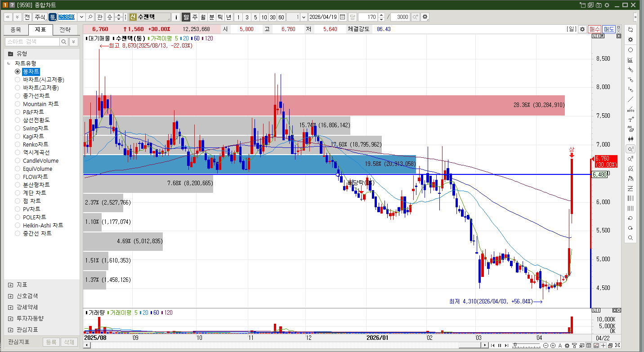Screen dimensions: 644x352
Task: Click the refresh/rotate arrows icon in right toolbar
Action: (x=630, y=29)
